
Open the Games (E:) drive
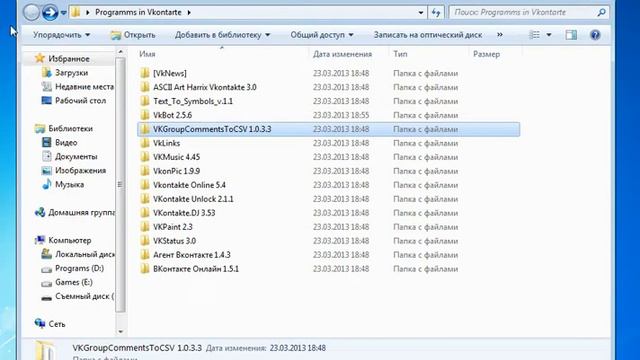73,282
